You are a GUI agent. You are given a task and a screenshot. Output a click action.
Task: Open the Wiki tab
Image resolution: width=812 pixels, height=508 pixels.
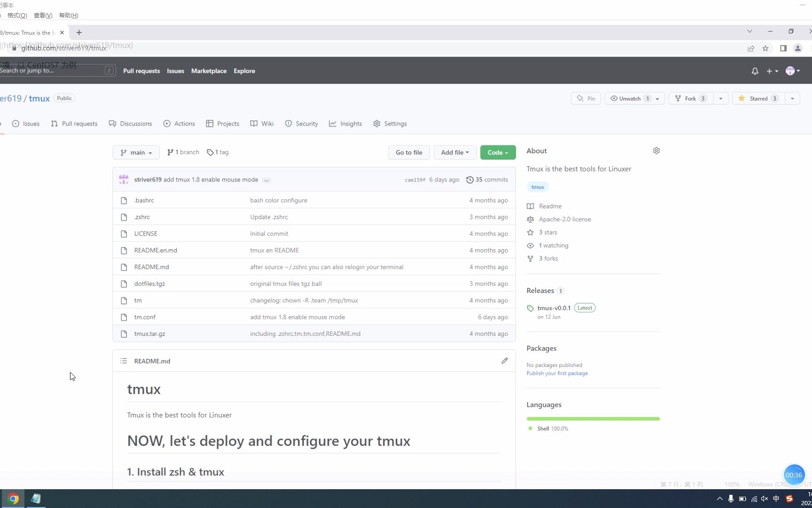click(x=262, y=124)
